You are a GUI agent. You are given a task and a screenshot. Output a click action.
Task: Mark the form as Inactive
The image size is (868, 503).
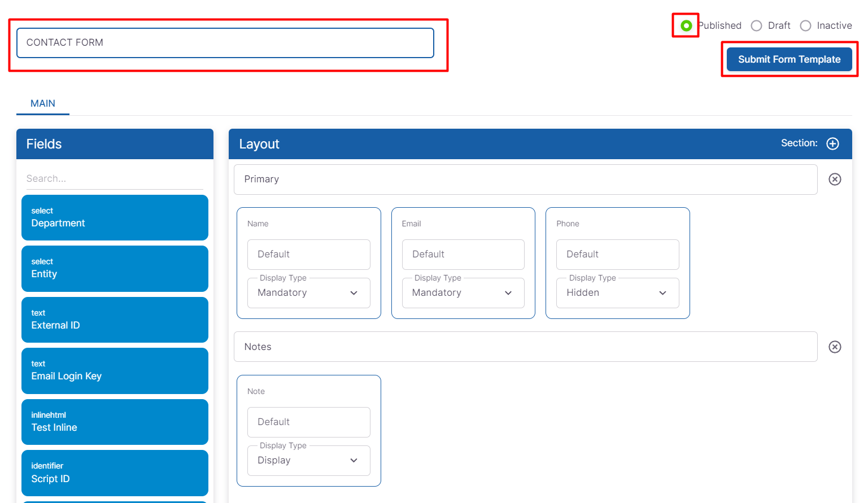coord(806,26)
